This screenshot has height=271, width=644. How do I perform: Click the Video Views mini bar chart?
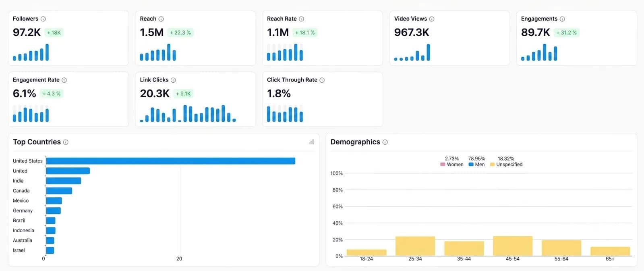[x=412, y=52]
